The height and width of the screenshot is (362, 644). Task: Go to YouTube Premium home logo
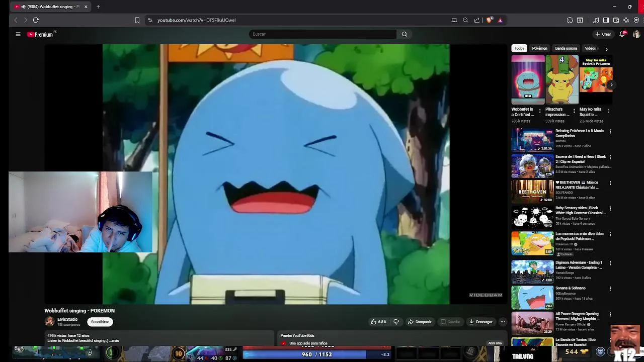tap(40, 34)
